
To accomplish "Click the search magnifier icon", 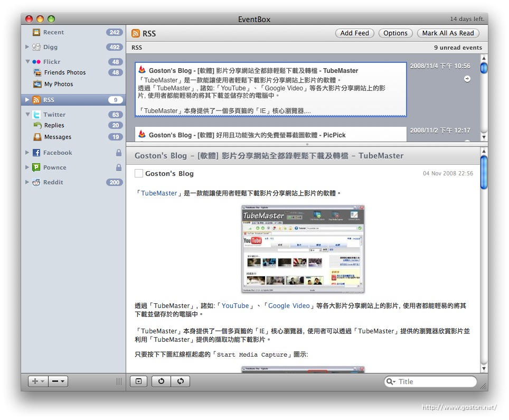I will [391, 381].
